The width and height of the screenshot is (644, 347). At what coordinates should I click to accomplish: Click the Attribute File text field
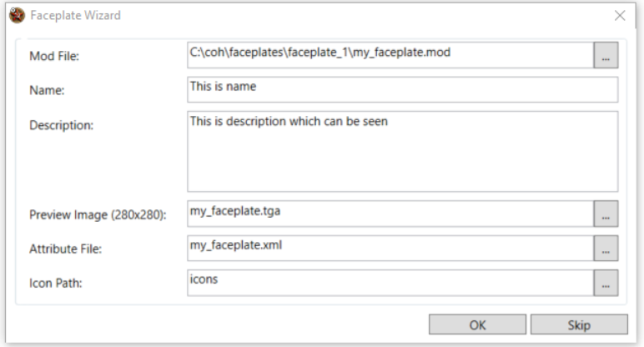(x=390, y=248)
